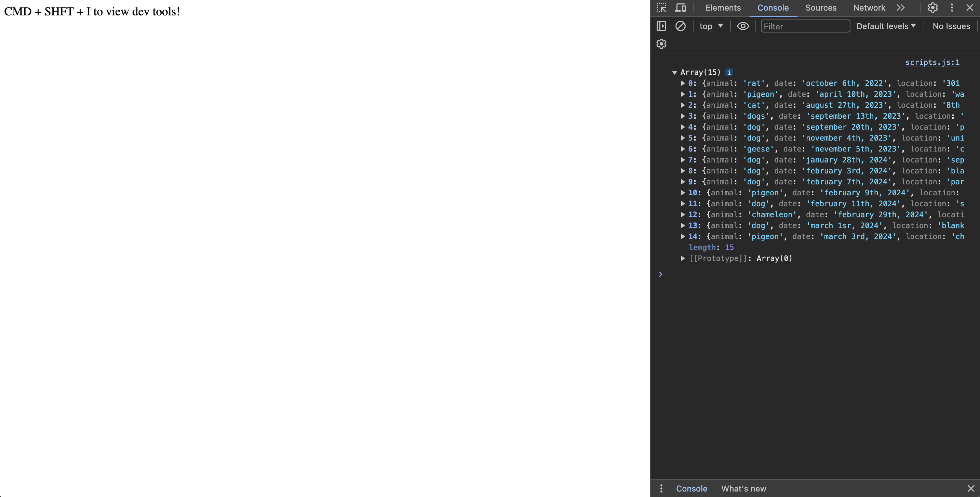Activate the inspect element picker icon
980x497 pixels.
point(661,8)
